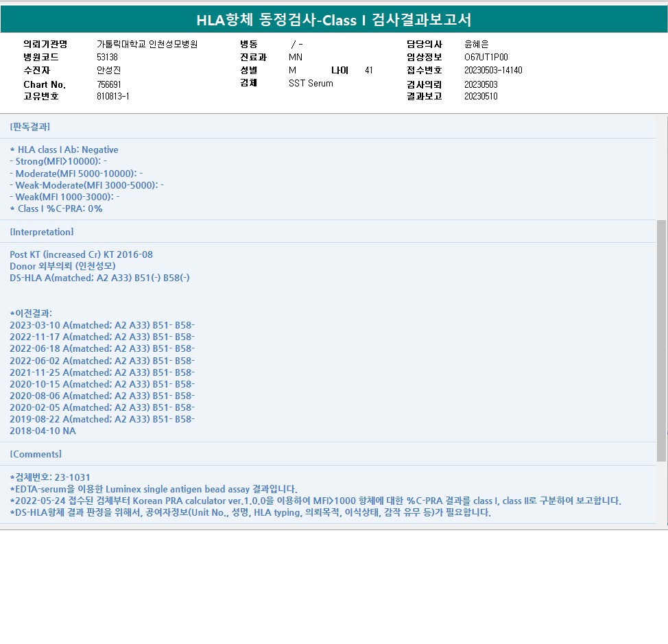This screenshot has height=644, width=668.
Task: Click the clinical info value 'O67UT1P00'
Action: coord(486,57)
